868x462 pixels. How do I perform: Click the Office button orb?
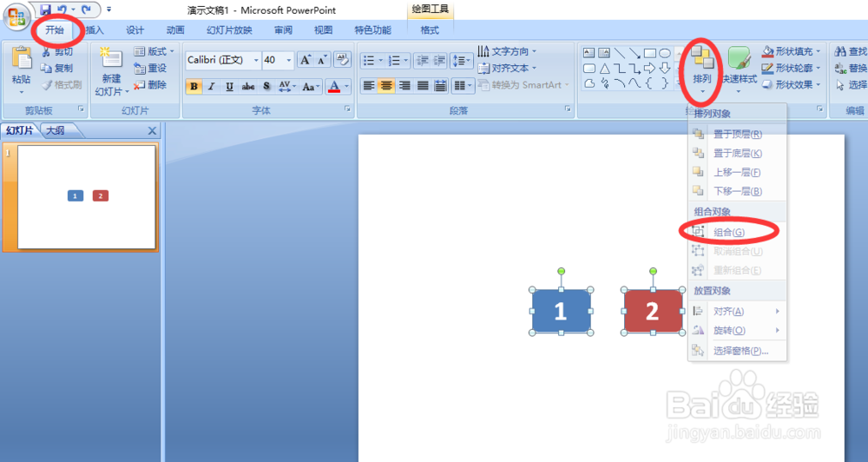[x=16, y=16]
